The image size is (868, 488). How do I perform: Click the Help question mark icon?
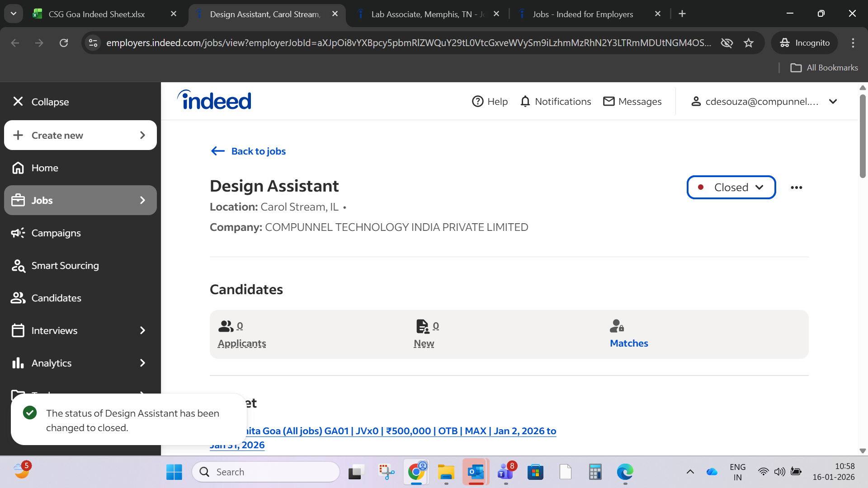[477, 102]
